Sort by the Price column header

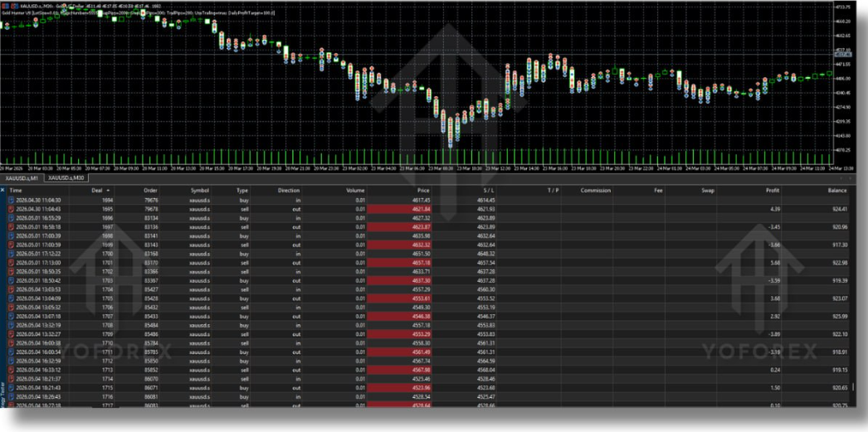pos(423,190)
